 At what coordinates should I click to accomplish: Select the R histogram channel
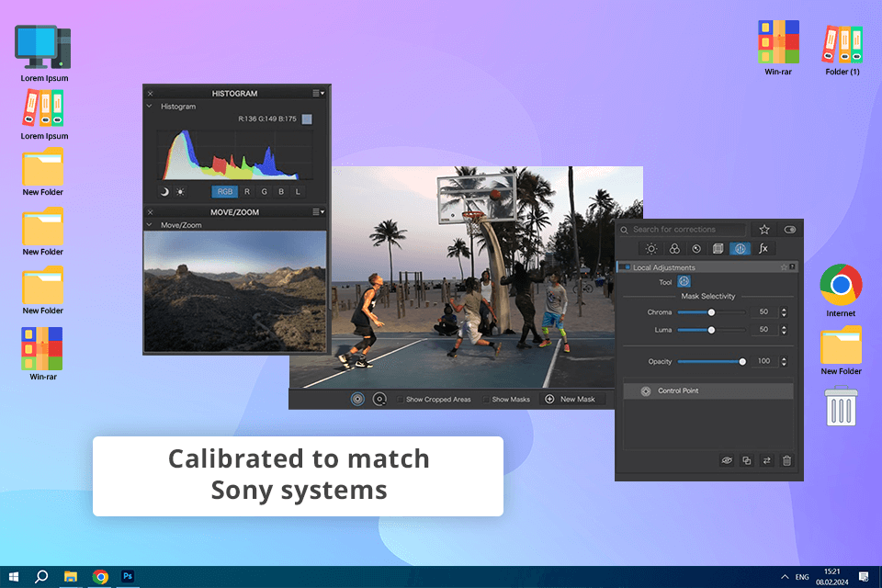pyautogui.click(x=247, y=192)
